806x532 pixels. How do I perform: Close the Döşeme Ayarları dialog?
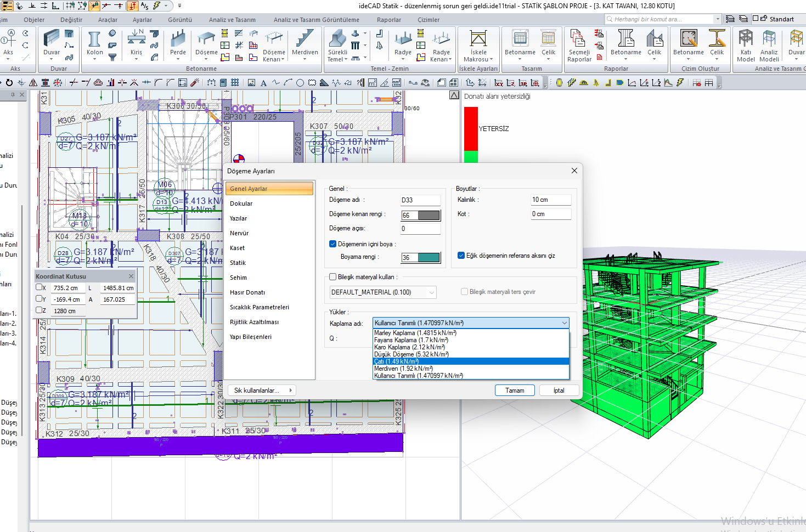(x=574, y=171)
